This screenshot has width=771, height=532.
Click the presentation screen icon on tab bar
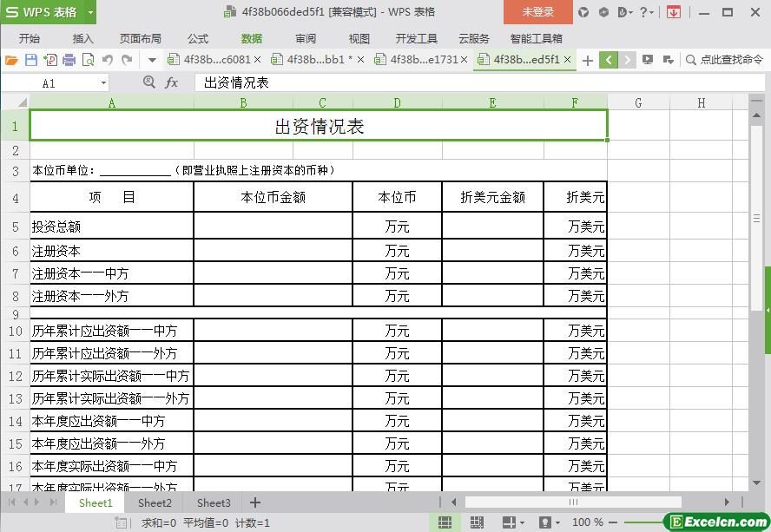[648, 60]
